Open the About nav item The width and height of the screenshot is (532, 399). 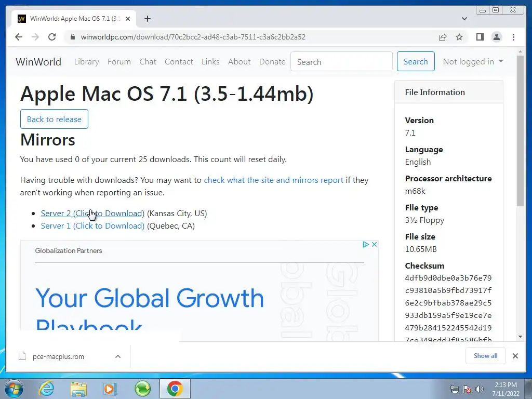click(x=239, y=62)
